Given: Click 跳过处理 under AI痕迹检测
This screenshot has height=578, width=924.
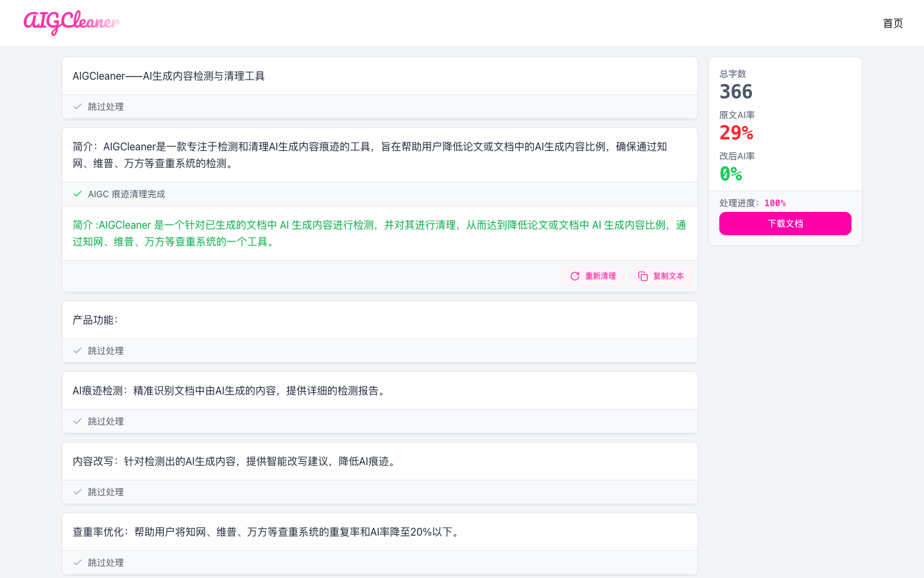Looking at the screenshot, I should (x=106, y=421).
